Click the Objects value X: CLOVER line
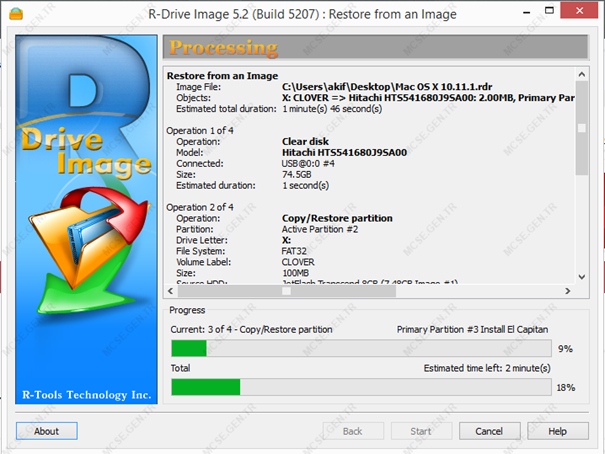Viewport: 605px width, 454px height. click(x=428, y=98)
